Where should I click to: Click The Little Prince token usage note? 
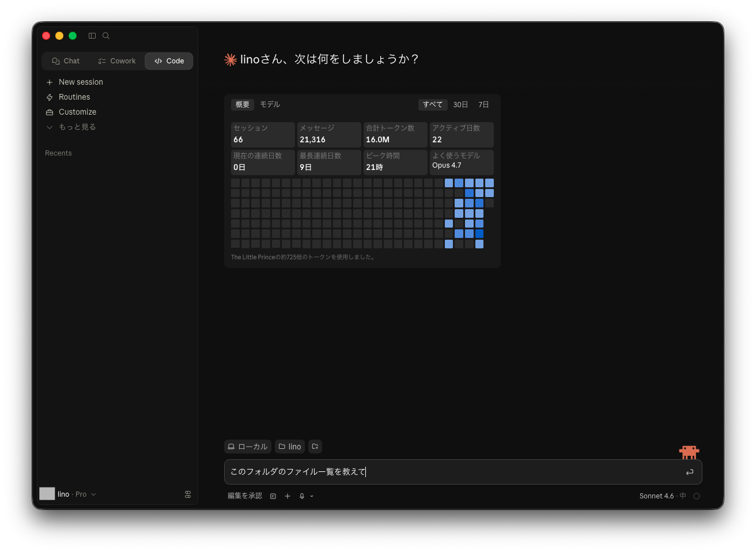(304, 258)
